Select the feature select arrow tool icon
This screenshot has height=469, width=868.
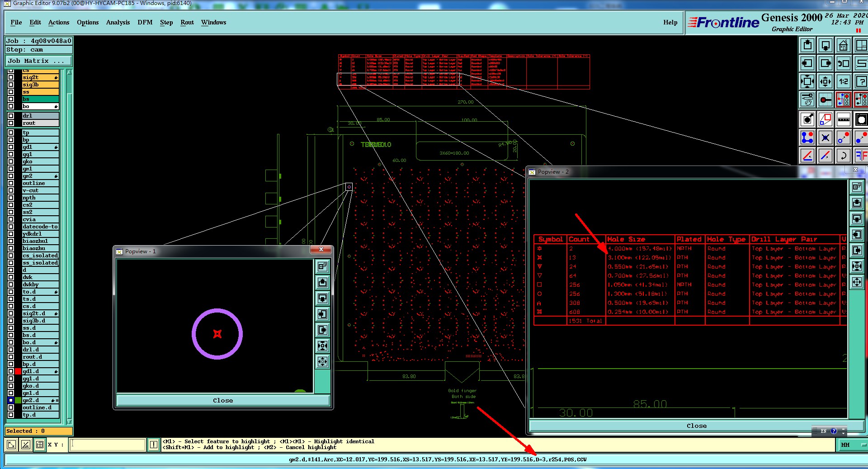click(x=807, y=119)
